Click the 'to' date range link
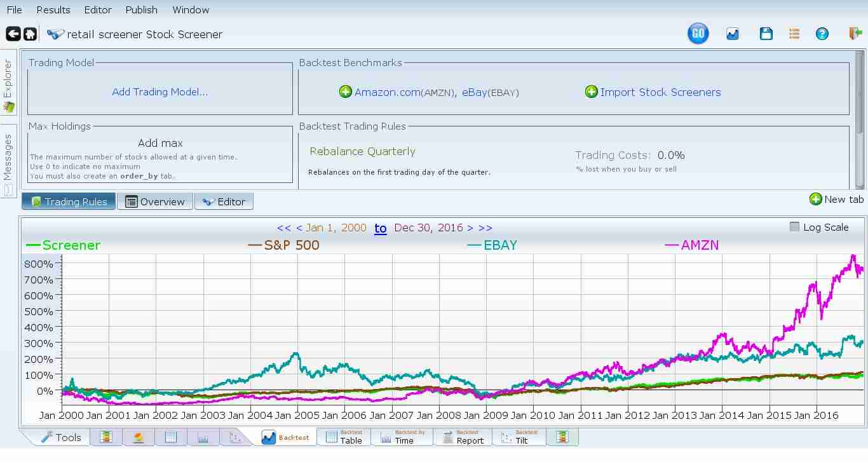This screenshot has width=868, height=462. tap(380, 228)
